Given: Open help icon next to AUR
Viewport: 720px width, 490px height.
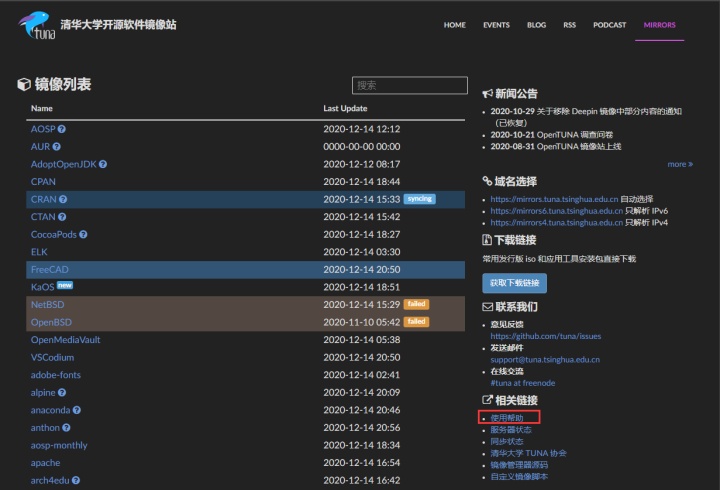Looking at the screenshot, I should (56, 146).
